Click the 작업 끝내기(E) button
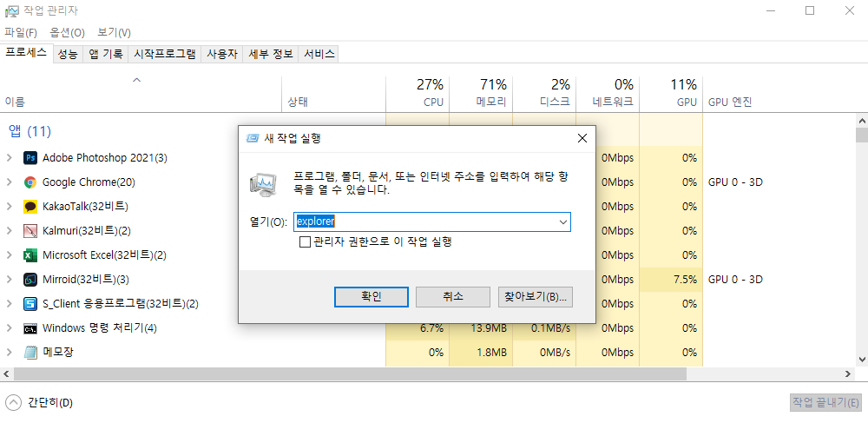 point(826,402)
